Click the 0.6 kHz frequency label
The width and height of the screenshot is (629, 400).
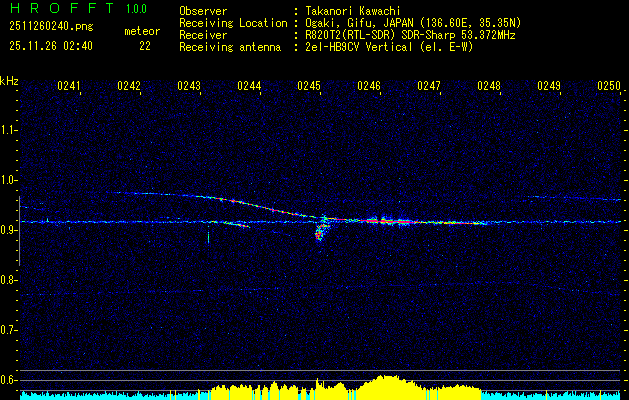tap(9, 380)
